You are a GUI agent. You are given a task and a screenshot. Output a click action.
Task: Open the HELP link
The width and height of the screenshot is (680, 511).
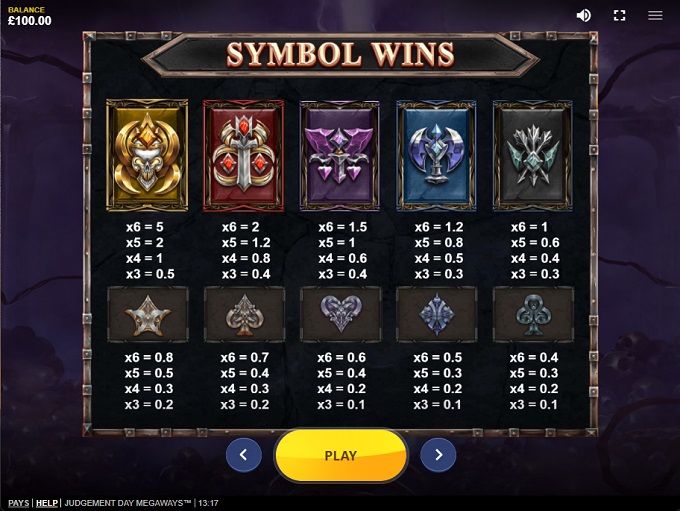tap(47, 503)
